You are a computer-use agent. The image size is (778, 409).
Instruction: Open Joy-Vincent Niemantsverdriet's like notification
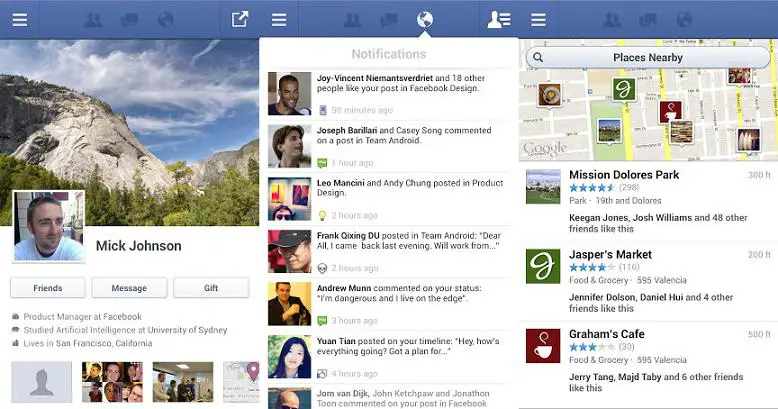(389, 94)
